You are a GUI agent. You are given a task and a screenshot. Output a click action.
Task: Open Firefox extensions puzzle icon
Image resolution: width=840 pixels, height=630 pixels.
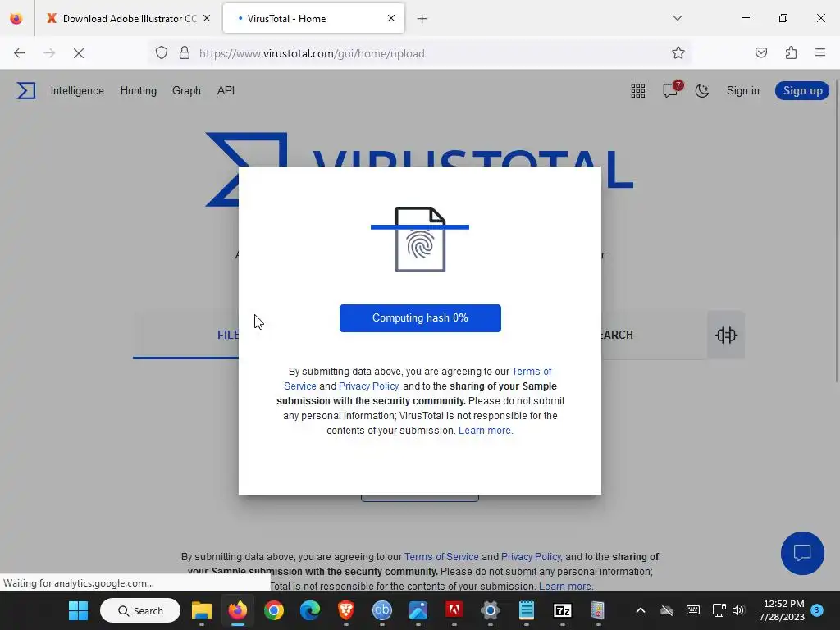[791, 53]
